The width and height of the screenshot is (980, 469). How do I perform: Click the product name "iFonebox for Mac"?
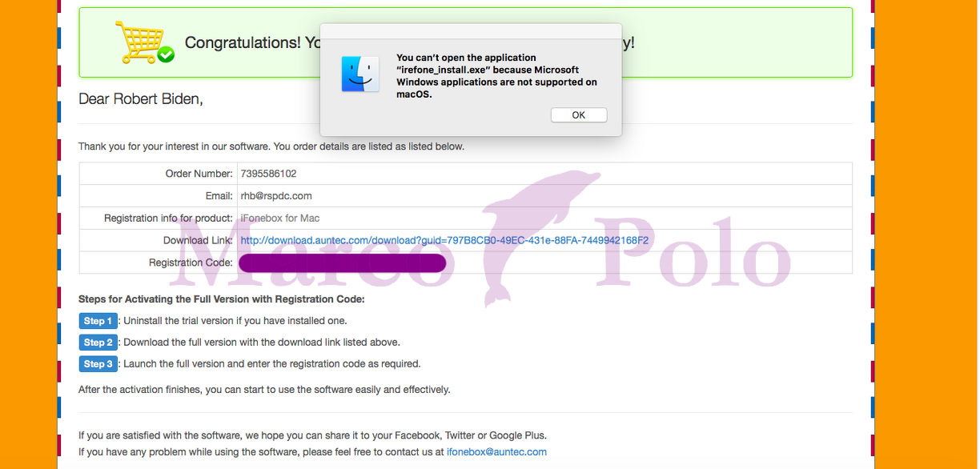(x=280, y=218)
